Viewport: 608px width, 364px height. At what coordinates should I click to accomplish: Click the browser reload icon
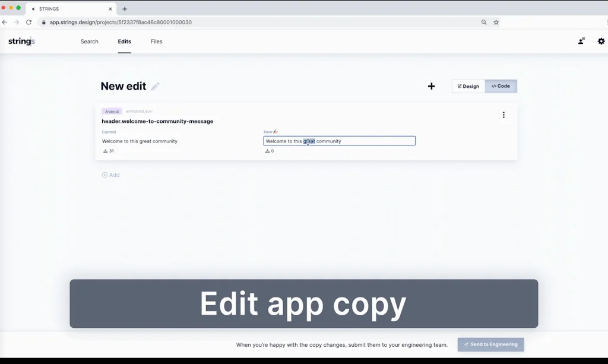coord(28,22)
